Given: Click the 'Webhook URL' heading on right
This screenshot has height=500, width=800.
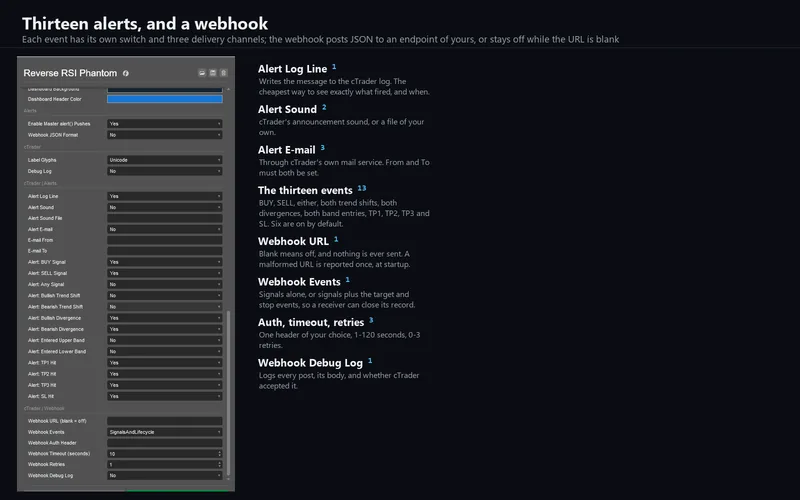Looking at the screenshot, I should [x=293, y=241].
